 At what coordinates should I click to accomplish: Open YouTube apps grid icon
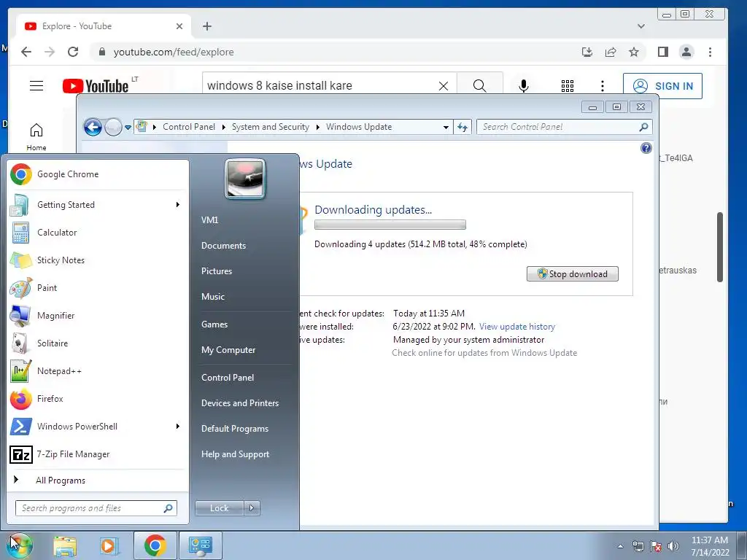(x=568, y=86)
